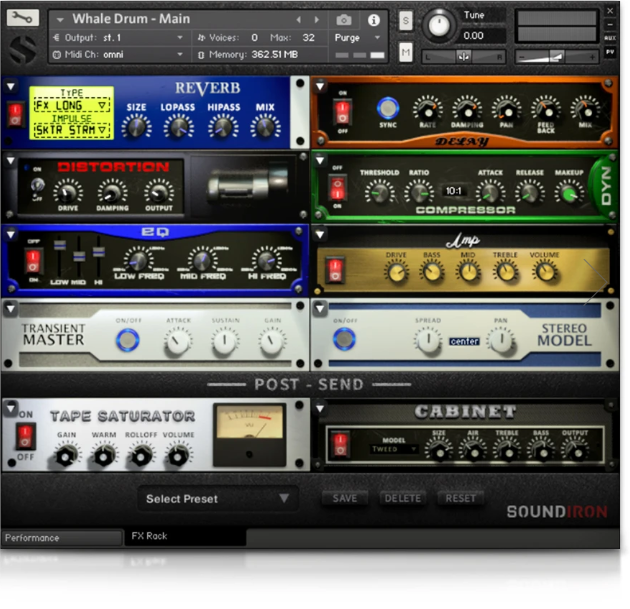Image resolution: width=630 pixels, height=609 pixels.
Task: Open the Delay module slot arrow
Action: click(320, 86)
